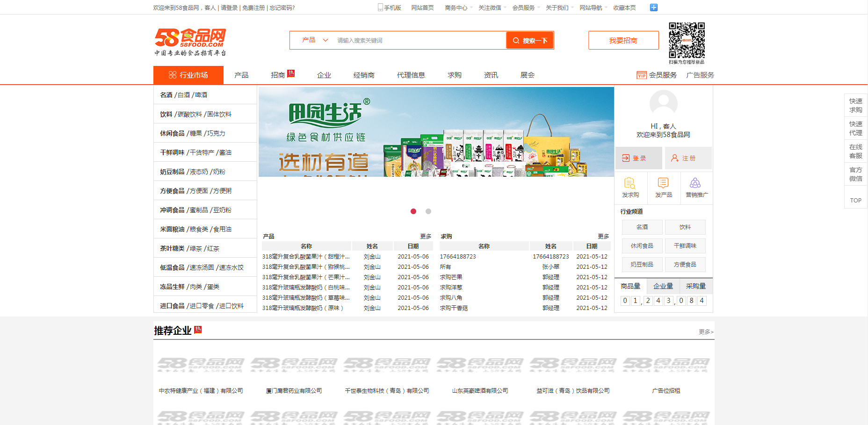Screen dimensions: 868x425
Task: Click 在线客服 in the right sidebar
Action: click(x=856, y=151)
